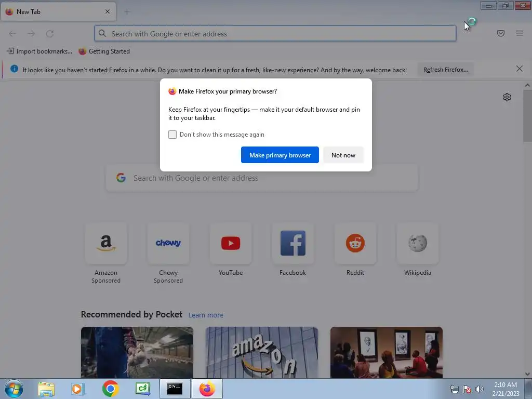The height and width of the screenshot is (399, 532).
Task: Check 'Don't show this message again' checkbox
Action: 172,135
